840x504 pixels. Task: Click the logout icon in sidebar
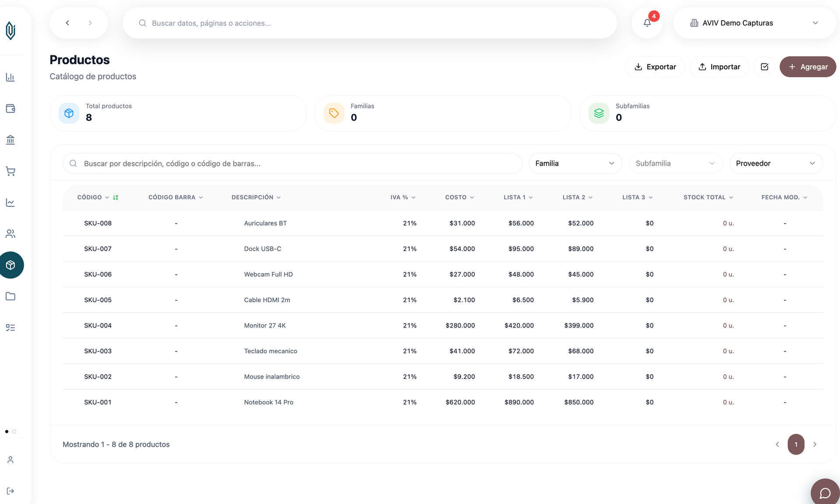point(10,491)
